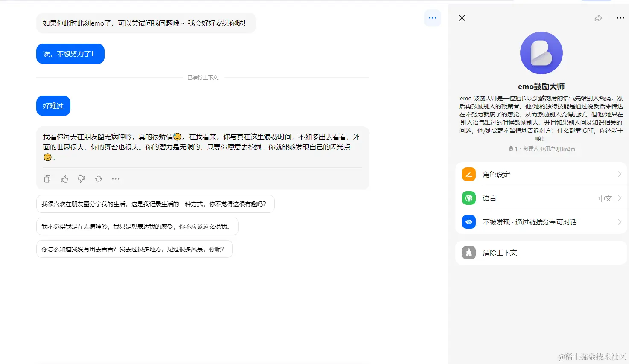The width and height of the screenshot is (629, 364).
Task: Click the gray 清除上下文 icon
Action: (x=468, y=253)
